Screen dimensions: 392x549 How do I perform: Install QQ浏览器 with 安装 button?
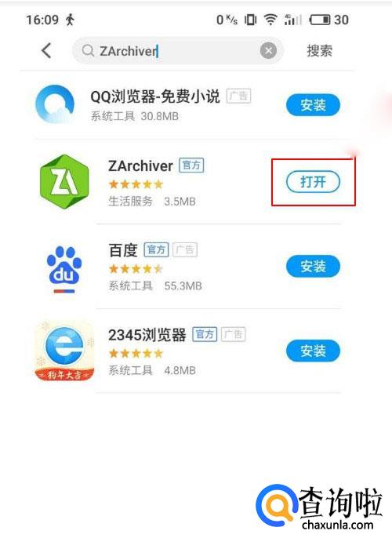[x=314, y=105]
